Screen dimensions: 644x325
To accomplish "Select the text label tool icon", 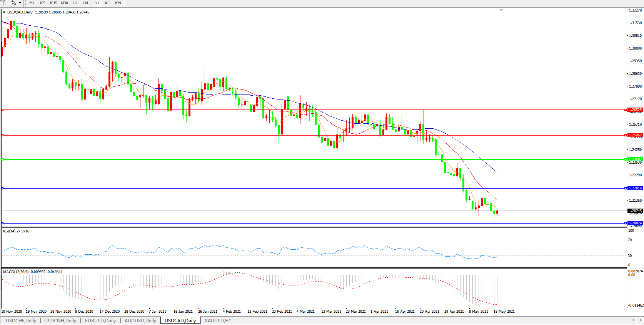I will point(3,3).
